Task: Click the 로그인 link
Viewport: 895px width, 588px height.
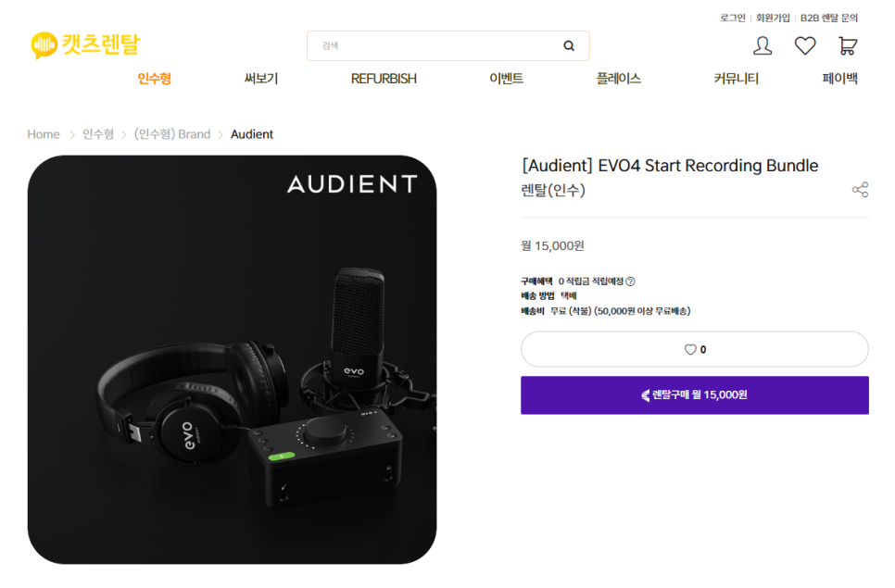Action: [732, 18]
